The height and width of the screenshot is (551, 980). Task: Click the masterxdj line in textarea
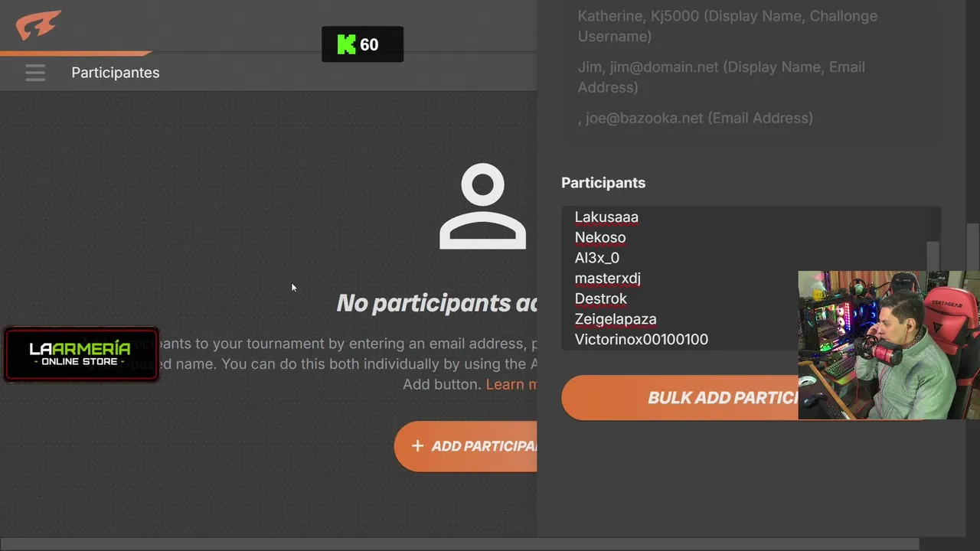(x=608, y=279)
